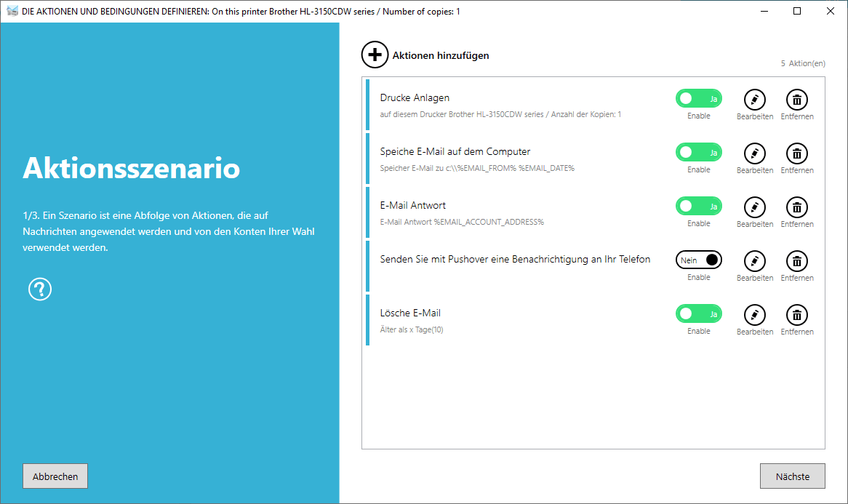Click the %EMAIL_ACCOUNT_ADDRESS% description text
This screenshot has height=504, width=848.
tap(462, 222)
